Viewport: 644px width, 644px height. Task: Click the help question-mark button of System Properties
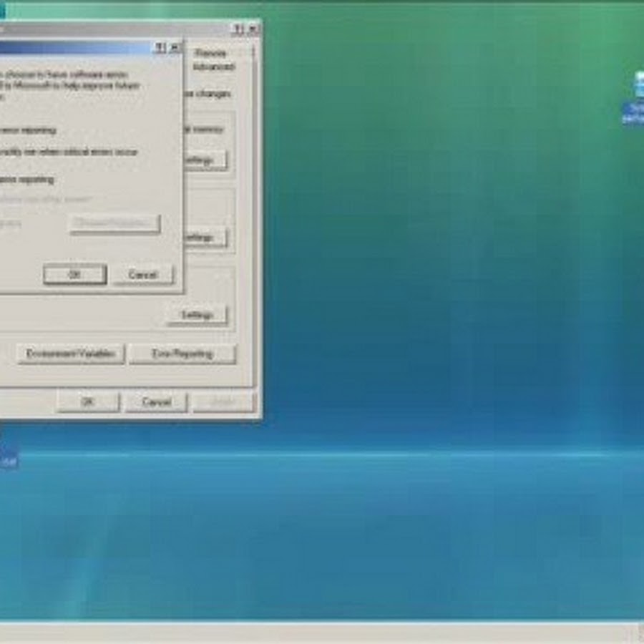point(238,29)
